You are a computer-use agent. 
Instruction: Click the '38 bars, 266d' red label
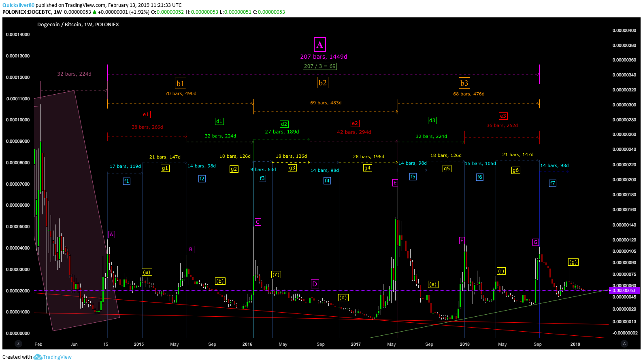(147, 127)
